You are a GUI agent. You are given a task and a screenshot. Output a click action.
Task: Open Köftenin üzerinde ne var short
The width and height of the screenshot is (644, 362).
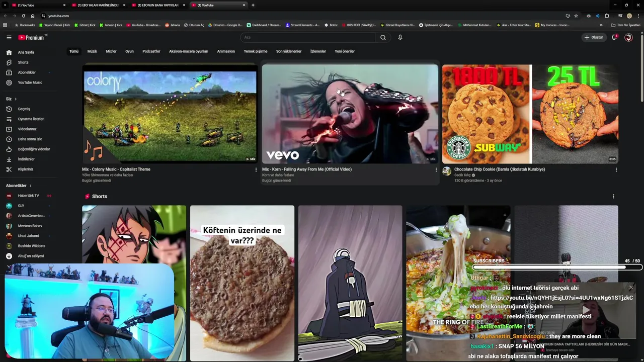coord(242,283)
